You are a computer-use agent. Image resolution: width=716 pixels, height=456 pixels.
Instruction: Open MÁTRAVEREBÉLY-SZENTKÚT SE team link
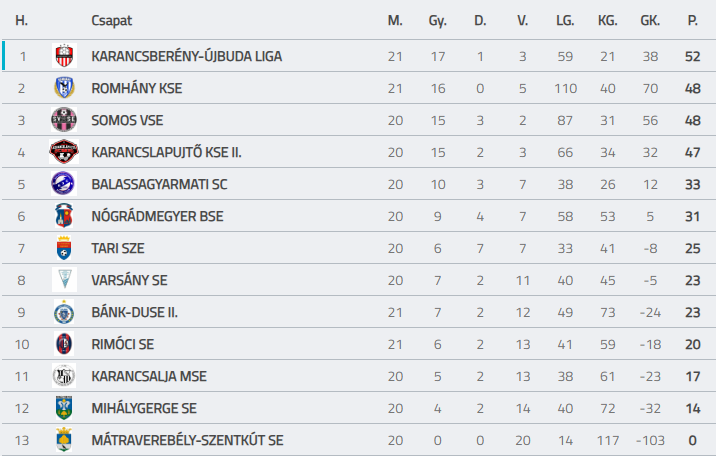[x=187, y=440]
